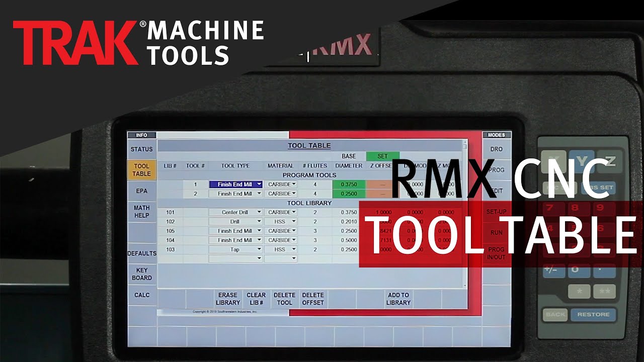
Task: Click the 0.5000 diameter value
Action: pyautogui.click(x=349, y=240)
